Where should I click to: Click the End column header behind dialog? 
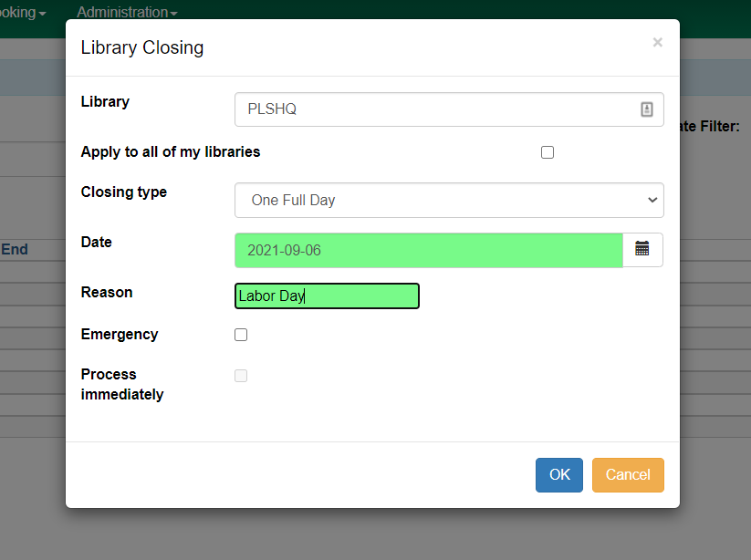click(15, 249)
